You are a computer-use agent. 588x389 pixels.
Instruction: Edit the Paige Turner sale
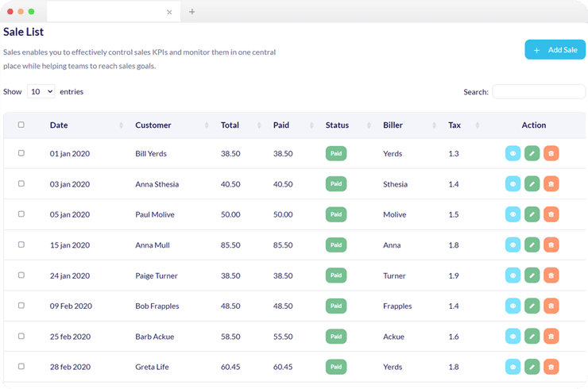532,275
